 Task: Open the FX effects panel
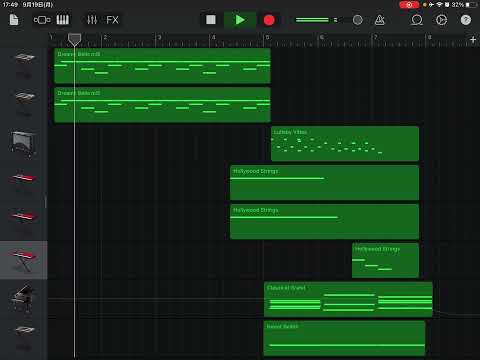112,20
